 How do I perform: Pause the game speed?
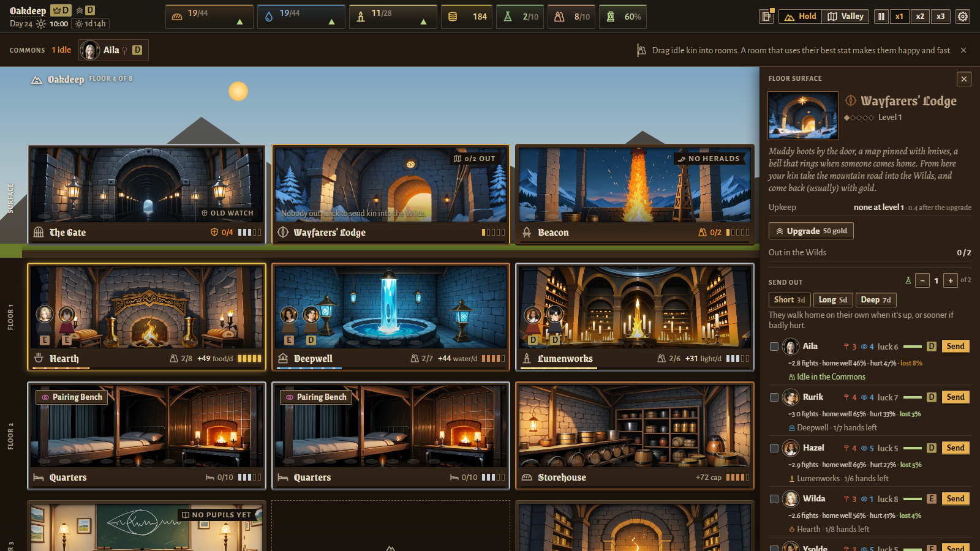(881, 17)
